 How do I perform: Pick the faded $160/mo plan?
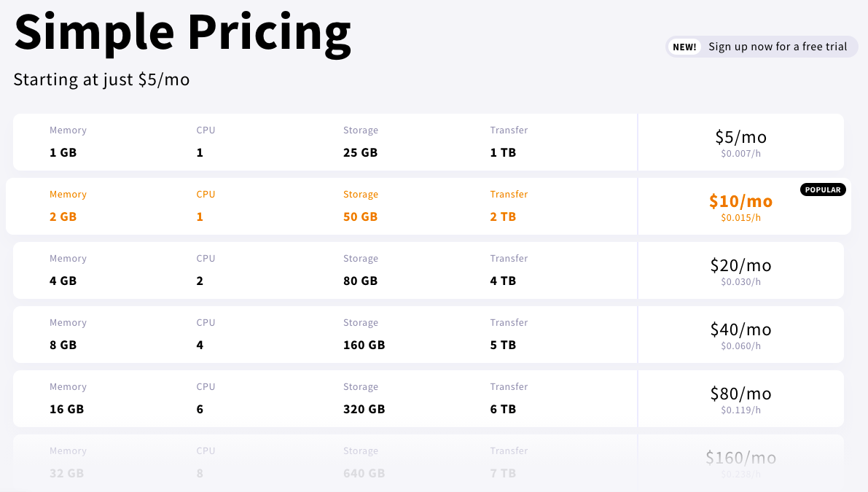pyautogui.click(x=740, y=458)
